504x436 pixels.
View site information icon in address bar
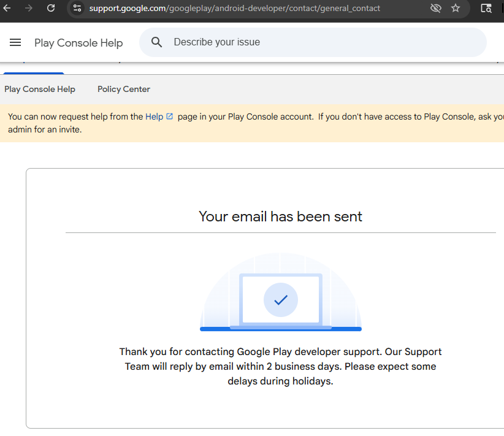coord(77,8)
